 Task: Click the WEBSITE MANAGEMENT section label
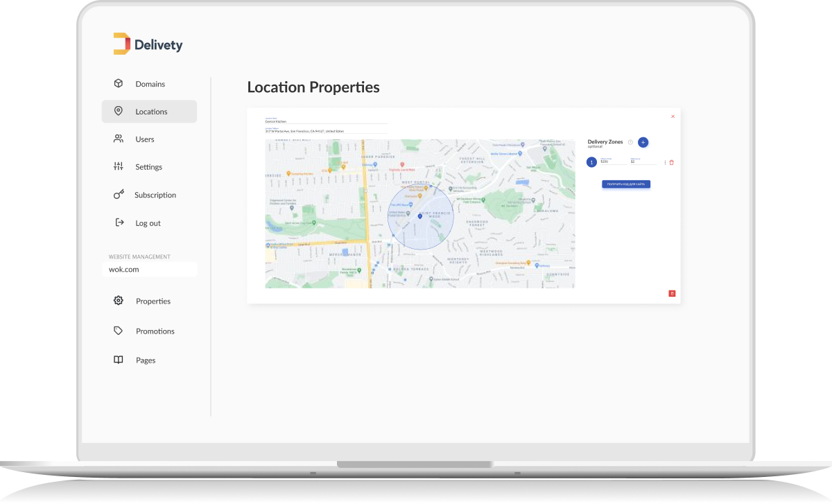tap(139, 257)
